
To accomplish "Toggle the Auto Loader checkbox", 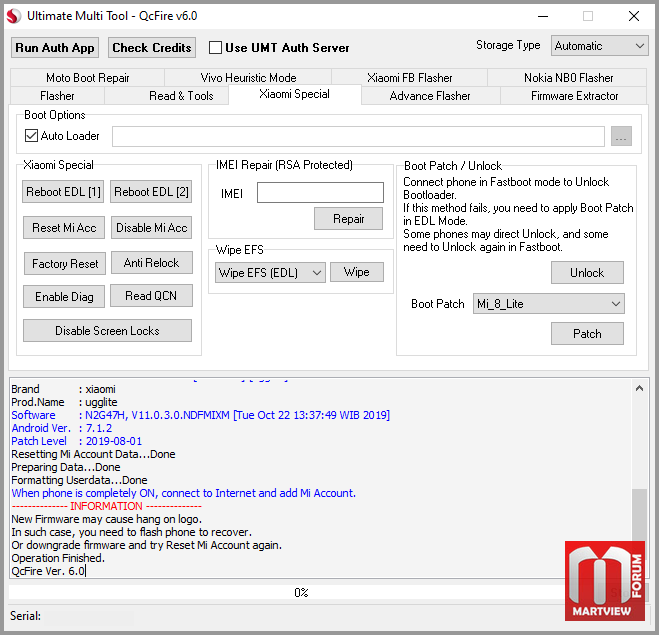I will (x=31, y=136).
